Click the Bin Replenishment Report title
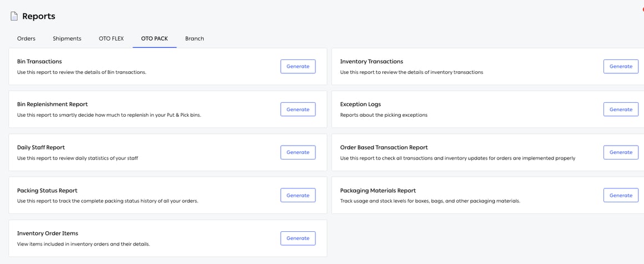Viewport: 644px width, 264px height. point(53,104)
